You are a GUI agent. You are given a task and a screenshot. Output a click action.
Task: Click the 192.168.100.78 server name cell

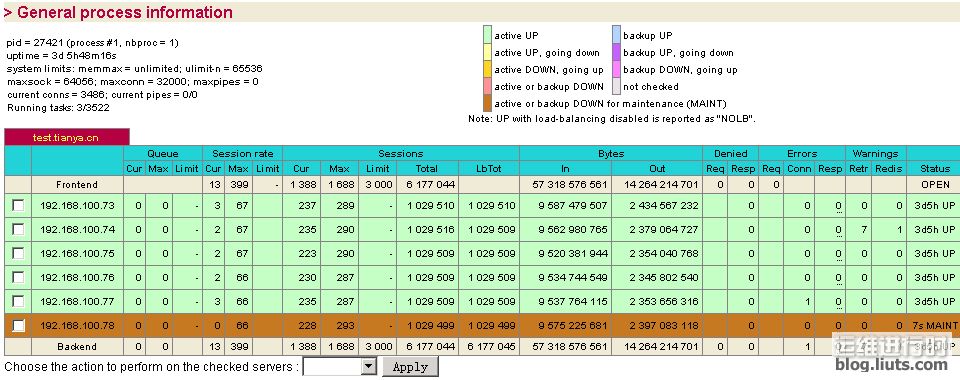(77, 326)
